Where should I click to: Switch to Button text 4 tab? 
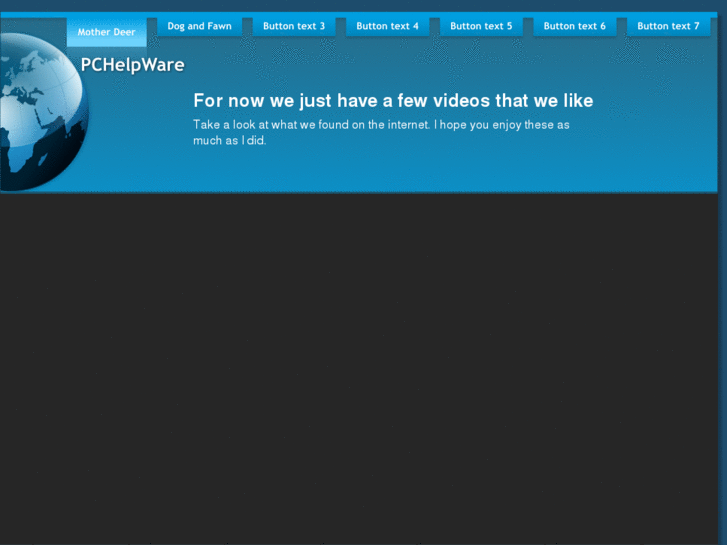pos(388,26)
